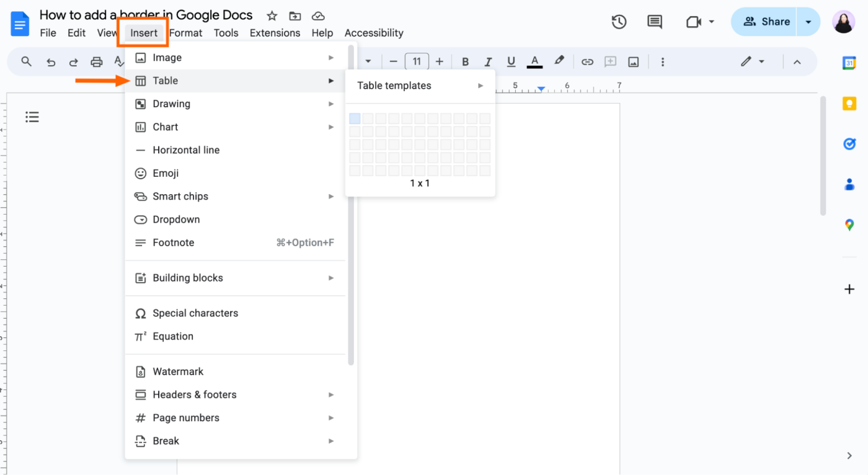The height and width of the screenshot is (475, 868).
Task: Run the spelling and grammar check
Action: click(119, 62)
